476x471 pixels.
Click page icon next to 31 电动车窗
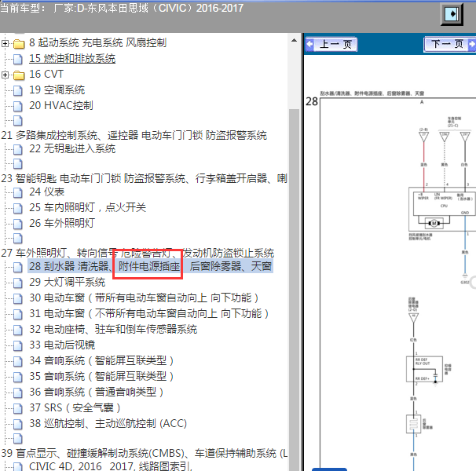(x=18, y=315)
